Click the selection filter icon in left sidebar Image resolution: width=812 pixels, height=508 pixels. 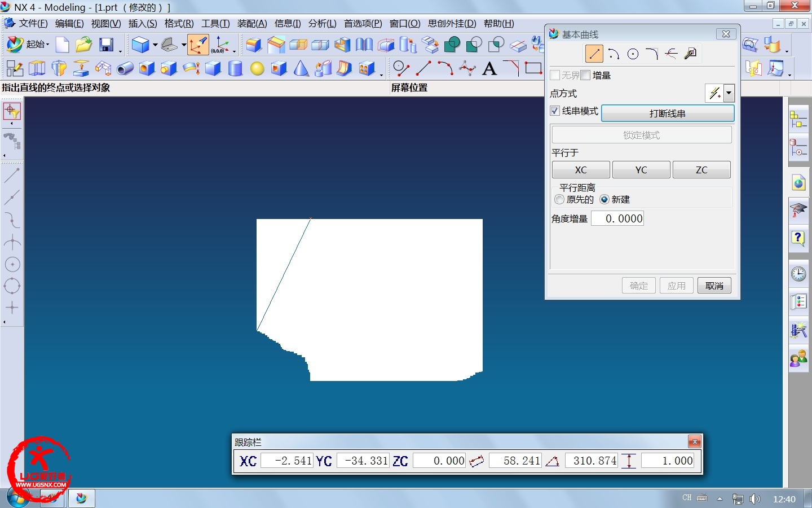pos(12,111)
